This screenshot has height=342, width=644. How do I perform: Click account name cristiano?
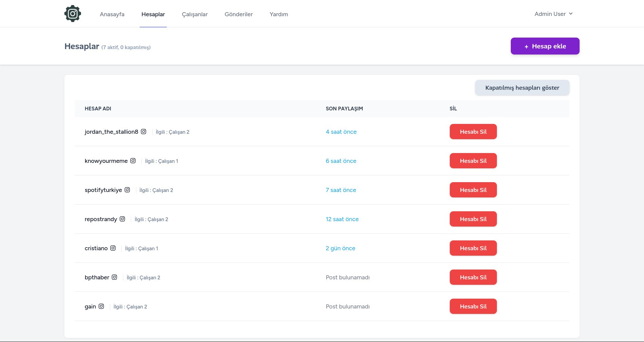(x=96, y=248)
